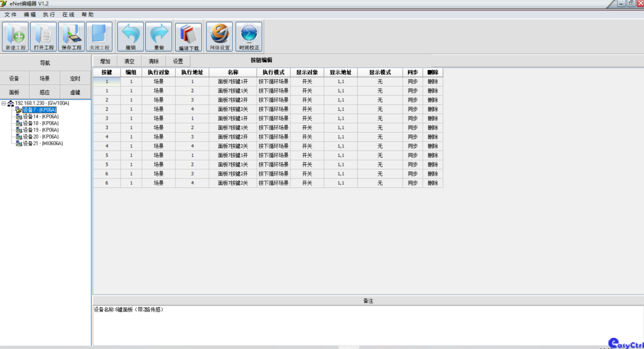644x349 pixels.
Task: Open a project with 打开工程 icon
Action: tap(44, 37)
